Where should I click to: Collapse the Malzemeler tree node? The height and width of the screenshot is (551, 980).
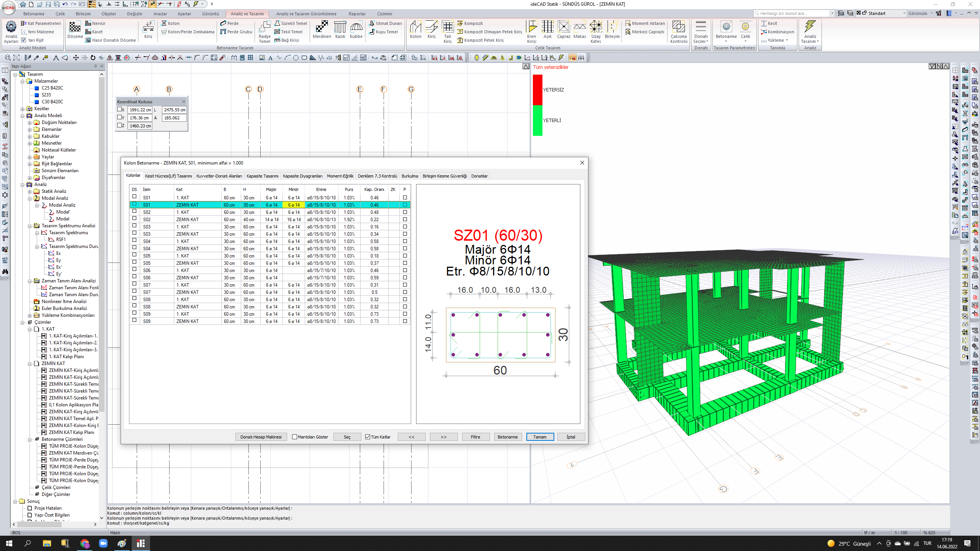click(23, 81)
